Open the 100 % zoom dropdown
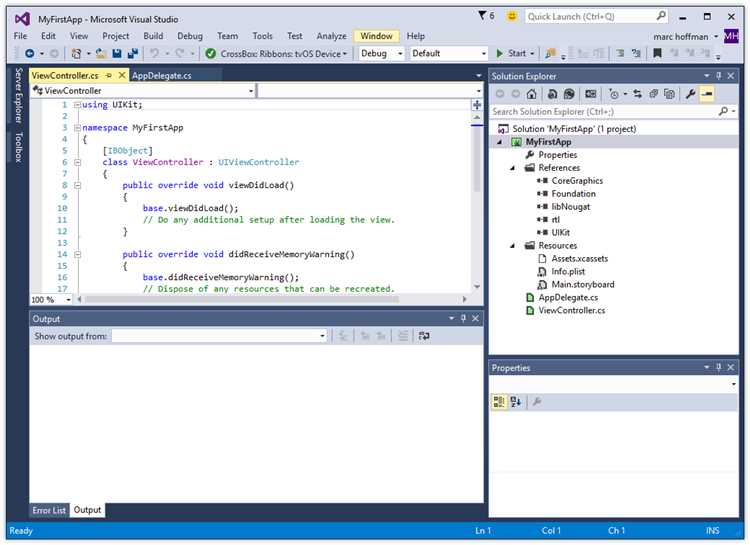 [x=68, y=300]
